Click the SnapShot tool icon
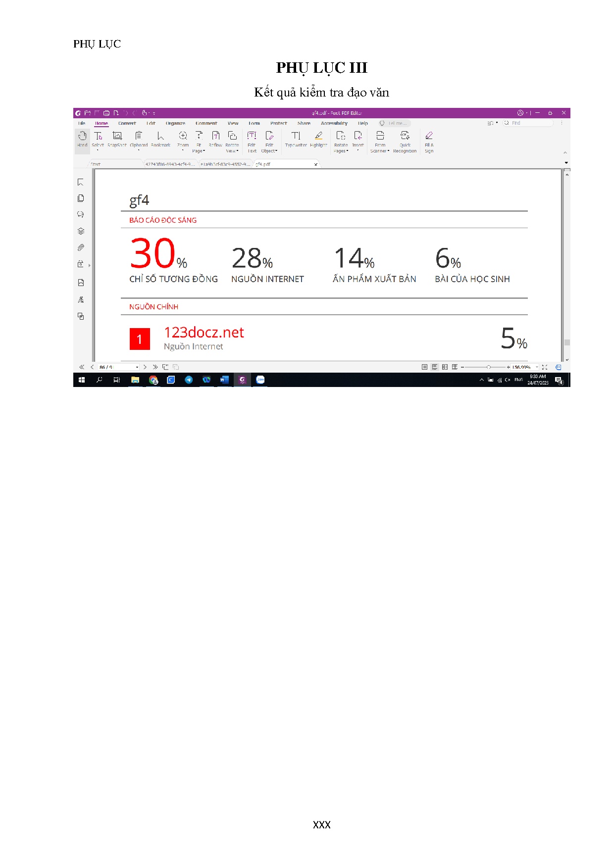The height and width of the screenshot is (868, 614). [x=117, y=136]
